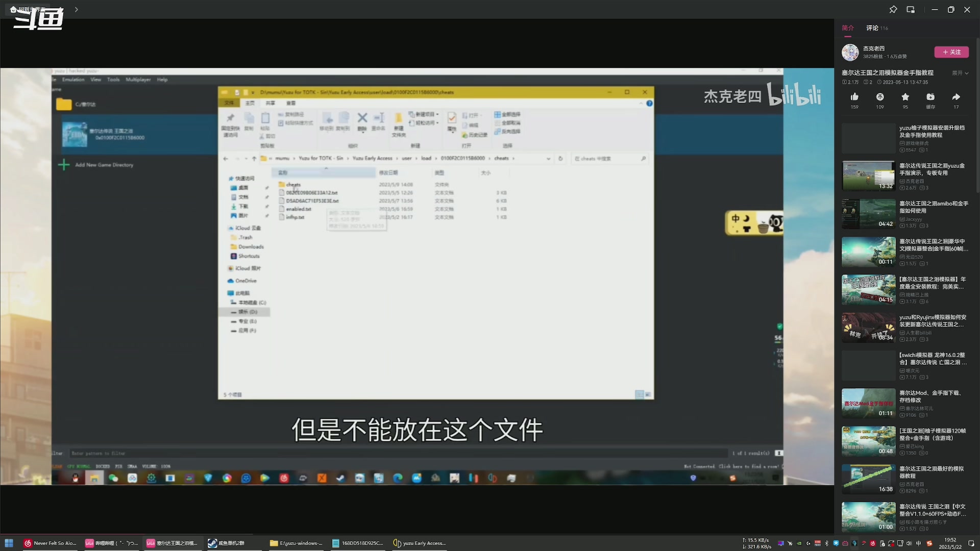Open video 【塞尔达王国之泪模拟器】年度最全安装教程
The height and width of the screenshot is (551, 980).
coord(933,283)
